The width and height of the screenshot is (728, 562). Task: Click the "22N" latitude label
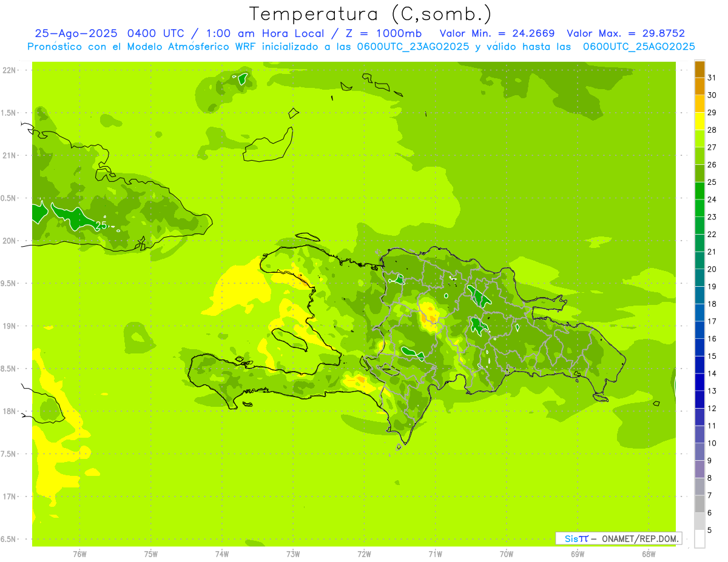pos(9,70)
